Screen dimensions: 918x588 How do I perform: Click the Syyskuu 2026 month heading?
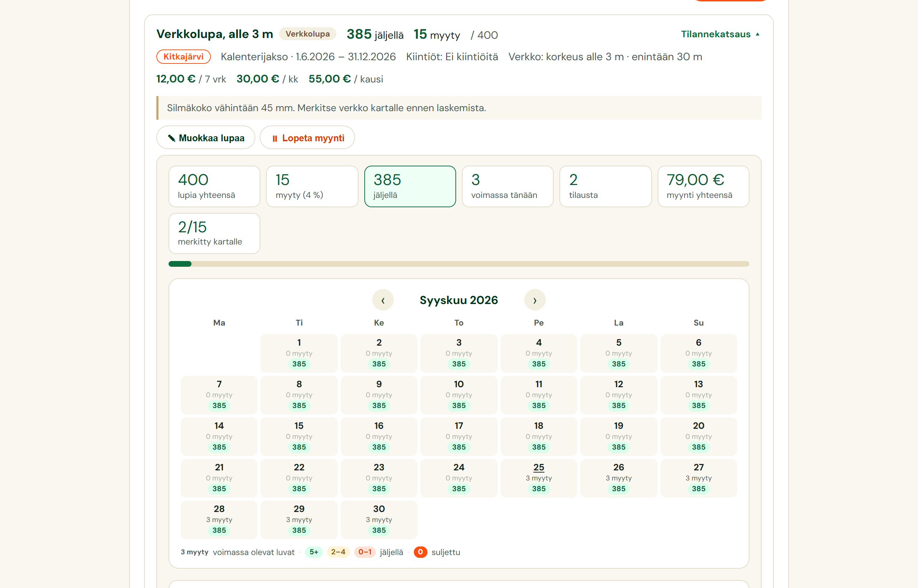point(459,300)
